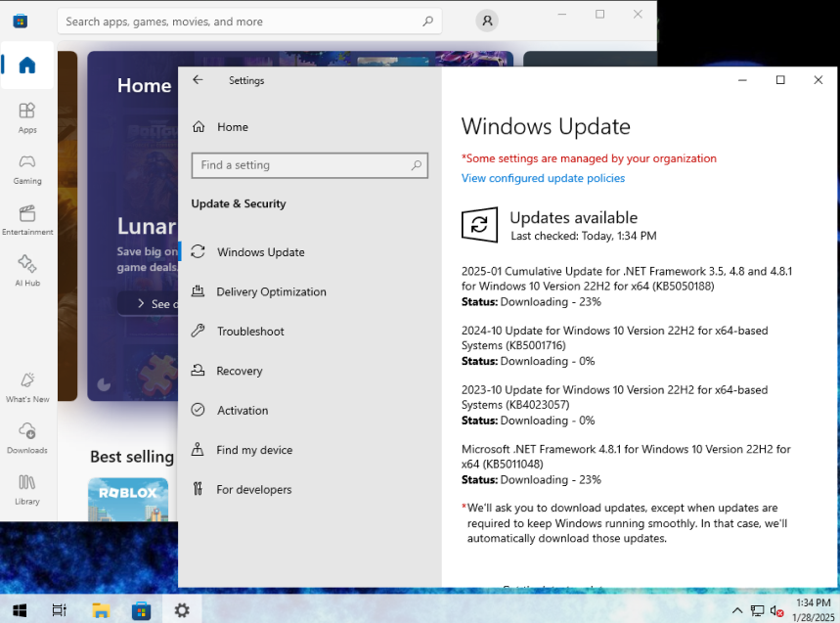The height and width of the screenshot is (623, 840).
Task: Click the Activation checkmark circle icon
Action: point(199,410)
